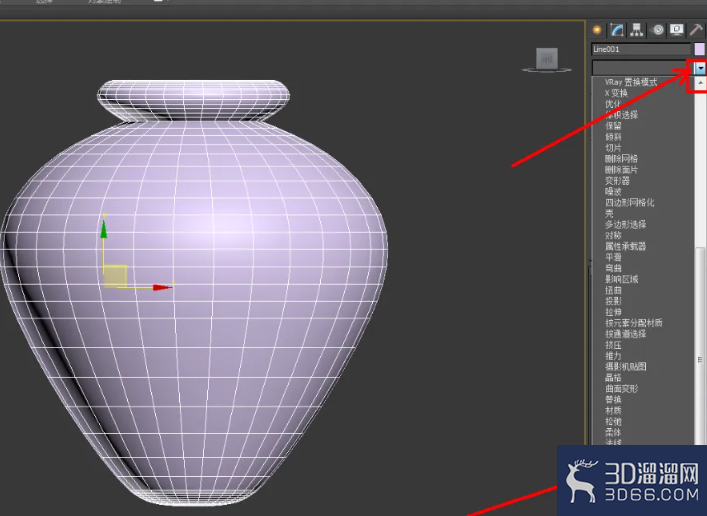The width and height of the screenshot is (707, 516).
Task: Open the Create command panel tab
Action: pyautogui.click(x=598, y=30)
